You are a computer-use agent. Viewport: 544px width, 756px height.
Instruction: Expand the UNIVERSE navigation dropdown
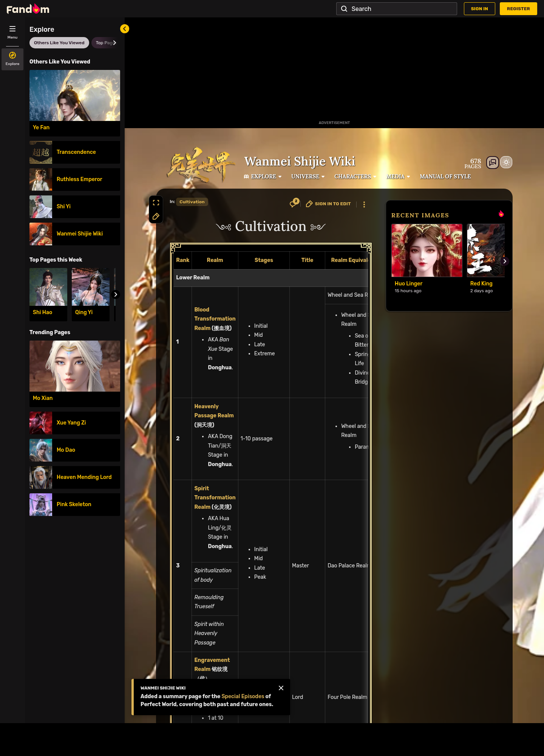[308, 177]
